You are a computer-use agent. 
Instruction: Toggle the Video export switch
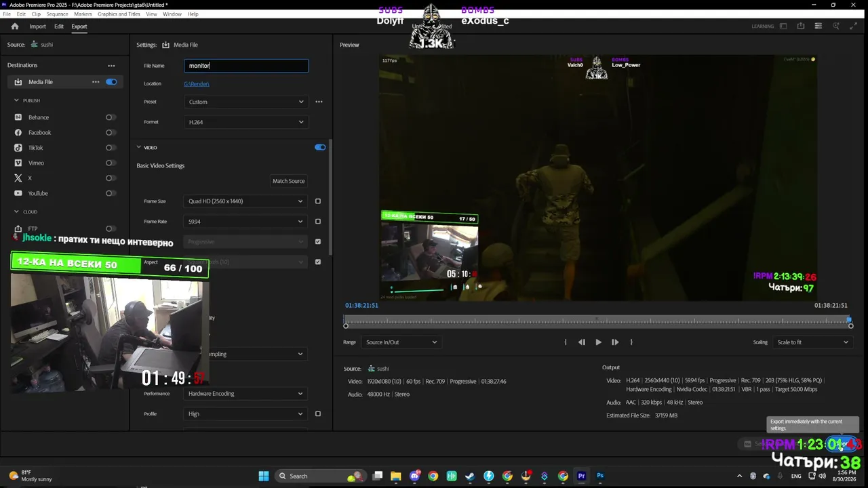coord(320,147)
